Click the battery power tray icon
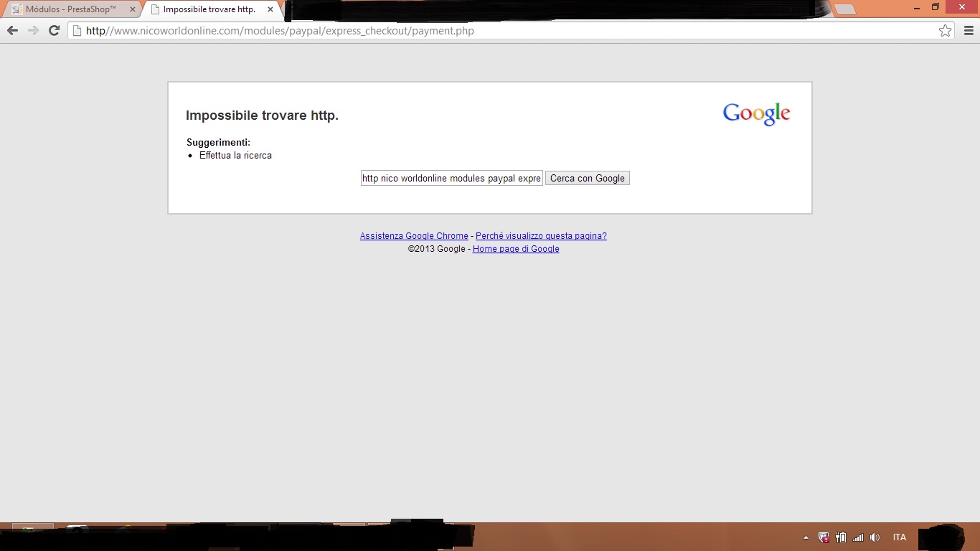980x551 pixels. click(x=841, y=537)
